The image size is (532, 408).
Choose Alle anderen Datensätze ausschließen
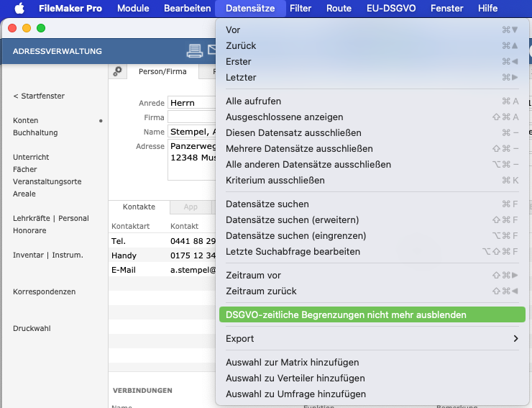[372, 164]
